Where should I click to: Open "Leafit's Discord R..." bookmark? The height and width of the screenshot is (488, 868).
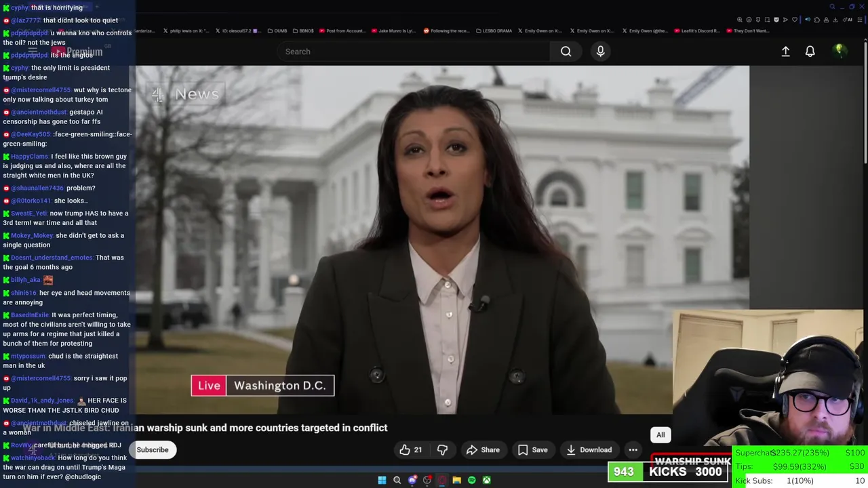[696, 30]
